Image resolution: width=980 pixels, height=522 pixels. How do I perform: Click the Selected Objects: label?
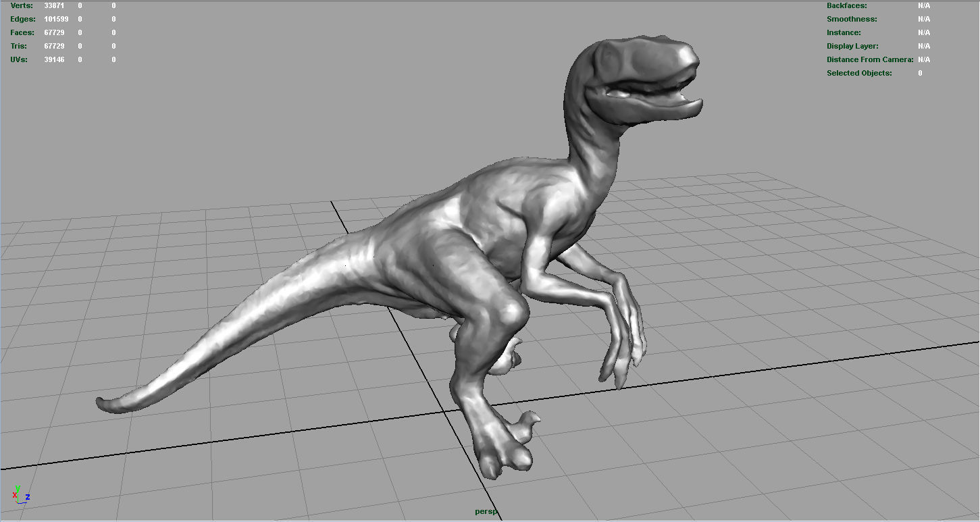(x=859, y=73)
